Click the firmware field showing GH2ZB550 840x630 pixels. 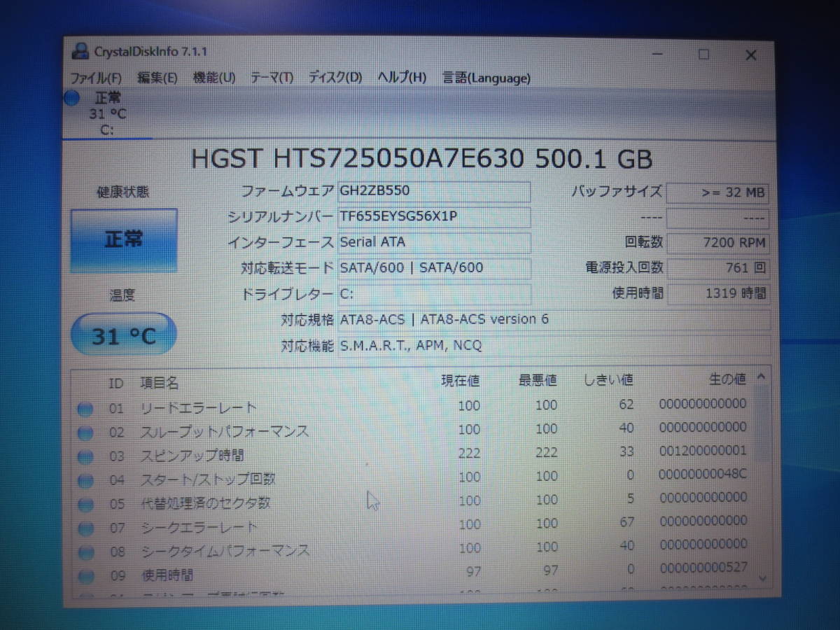click(433, 191)
